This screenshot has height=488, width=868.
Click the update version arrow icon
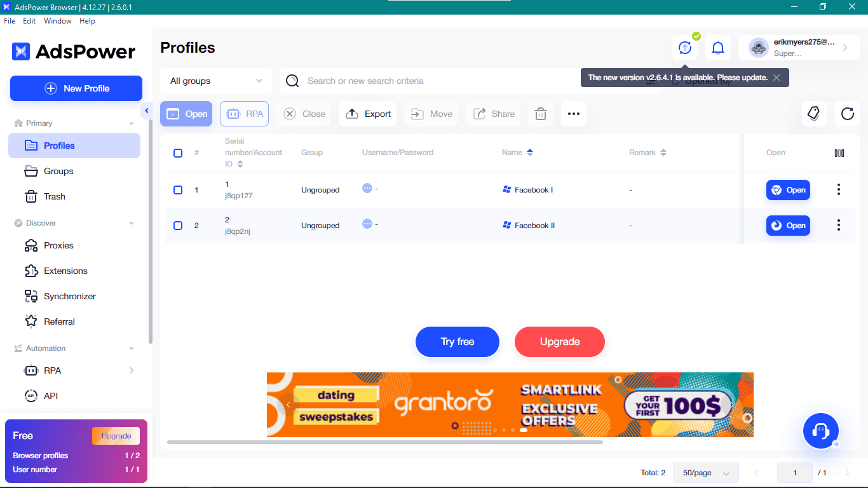(x=684, y=48)
